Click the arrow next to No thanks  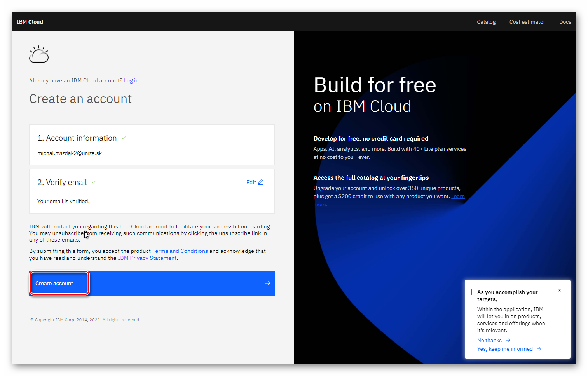tap(508, 340)
